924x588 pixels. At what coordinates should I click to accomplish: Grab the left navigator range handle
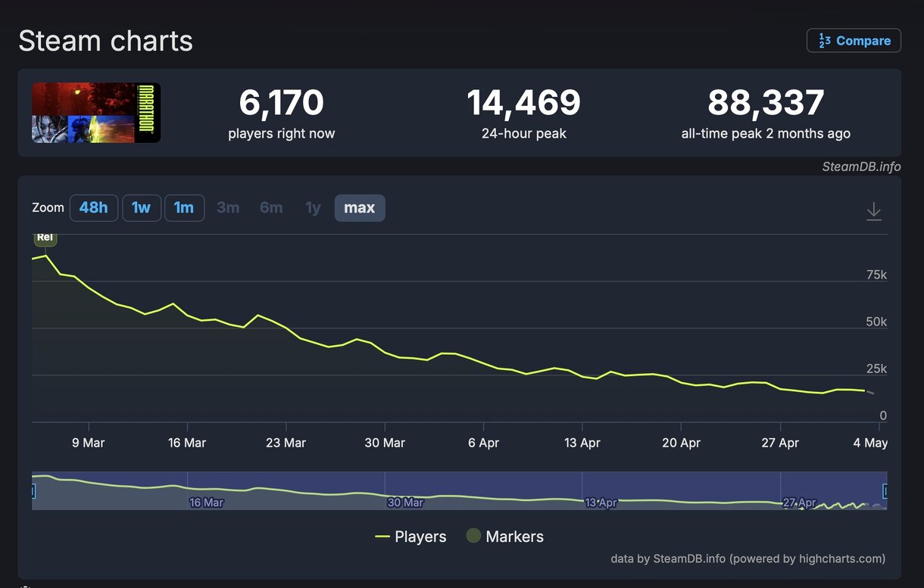tap(33, 492)
